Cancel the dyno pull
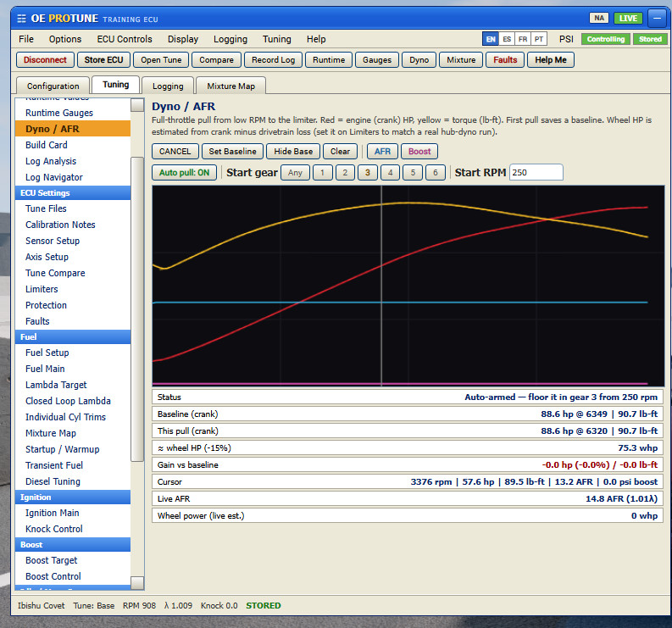The width and height of the screenshot is (672, 628). tap(175, 152)
